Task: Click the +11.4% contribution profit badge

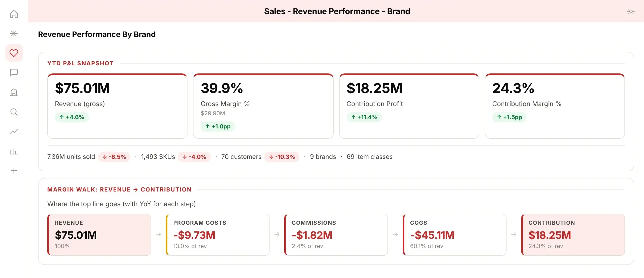Action: coord(364,117)
